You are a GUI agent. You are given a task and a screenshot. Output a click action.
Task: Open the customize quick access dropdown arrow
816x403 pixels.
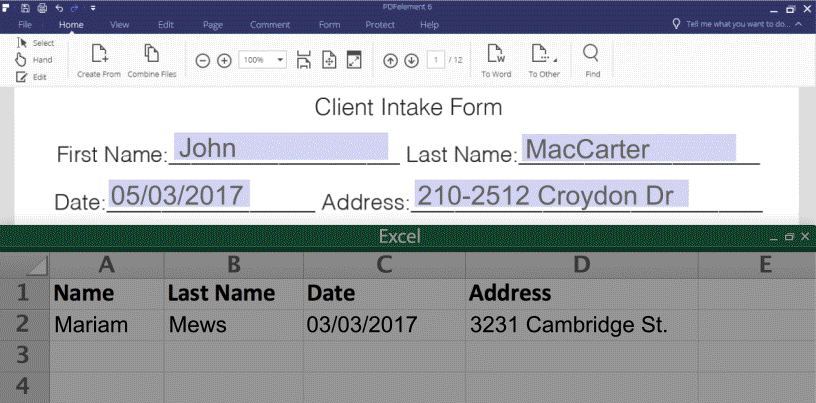(92, 8)
